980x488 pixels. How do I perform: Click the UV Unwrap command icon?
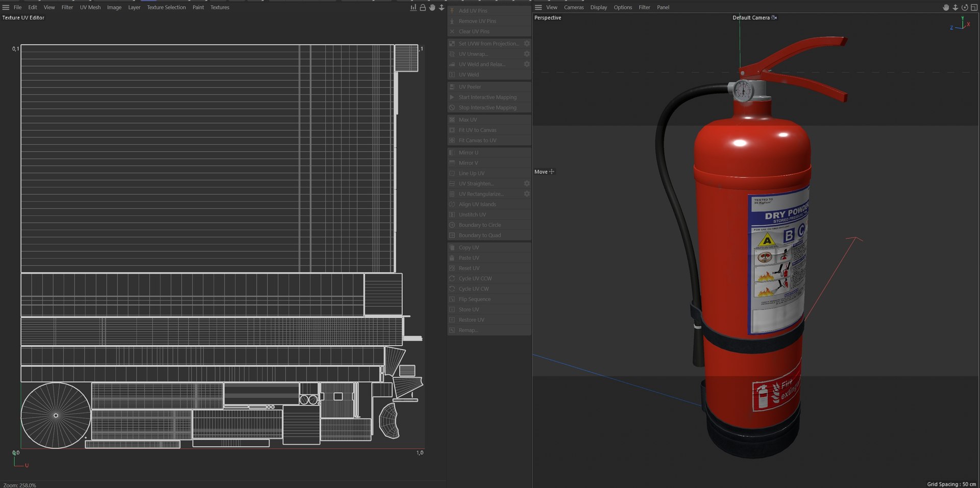[452, 54]
